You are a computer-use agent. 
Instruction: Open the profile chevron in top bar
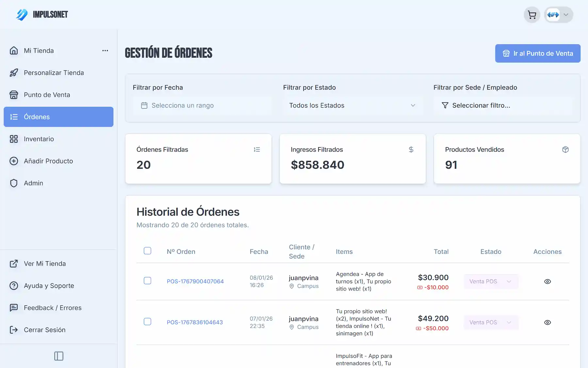pyautogui.click(x=566, y=14)
